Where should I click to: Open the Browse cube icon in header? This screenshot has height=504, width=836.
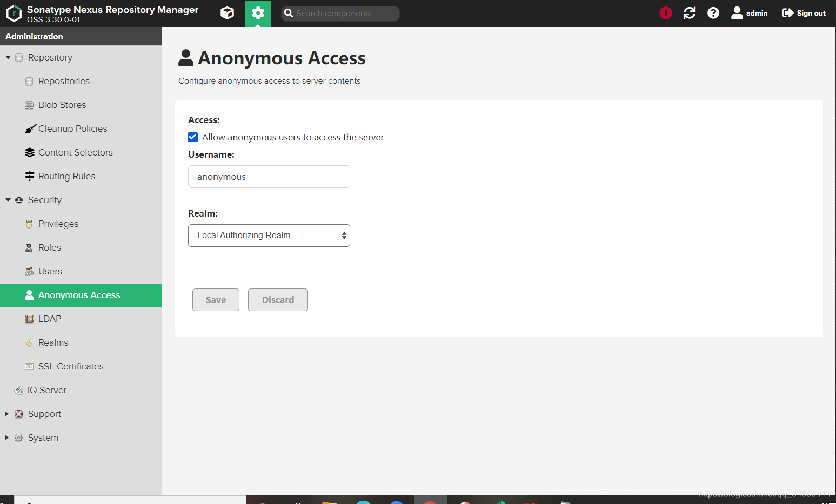pyautogui.click(x=228, y=13)
